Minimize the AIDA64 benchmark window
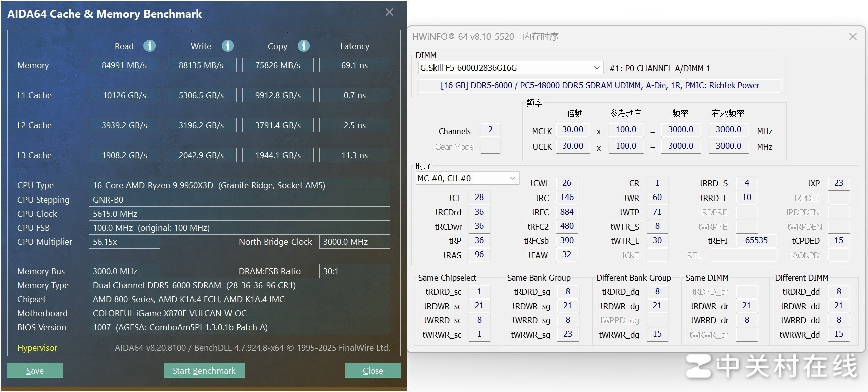The height and width of the screenshot is (392, 868). (354, 12)
